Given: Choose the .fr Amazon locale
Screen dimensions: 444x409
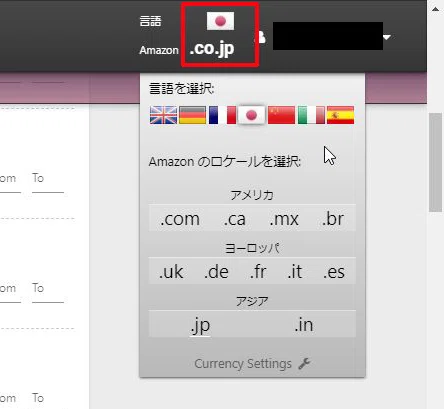Looking at the screenshot, I should 258,272.
